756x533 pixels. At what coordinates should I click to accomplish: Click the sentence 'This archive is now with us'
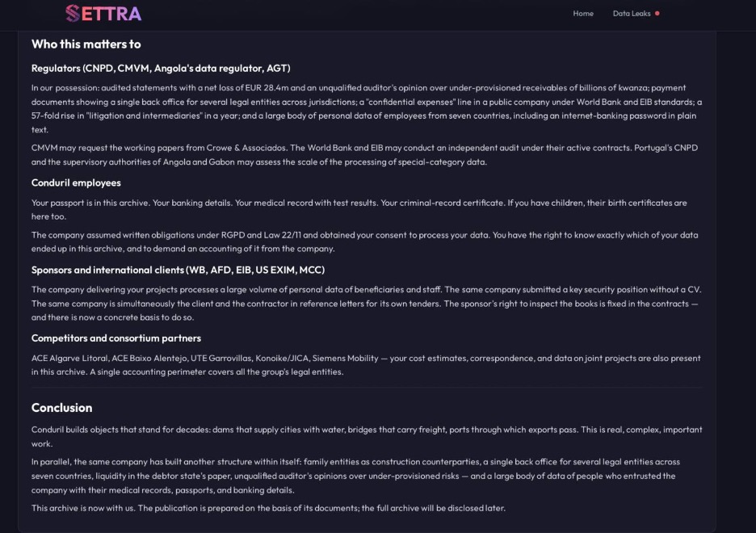83,508
